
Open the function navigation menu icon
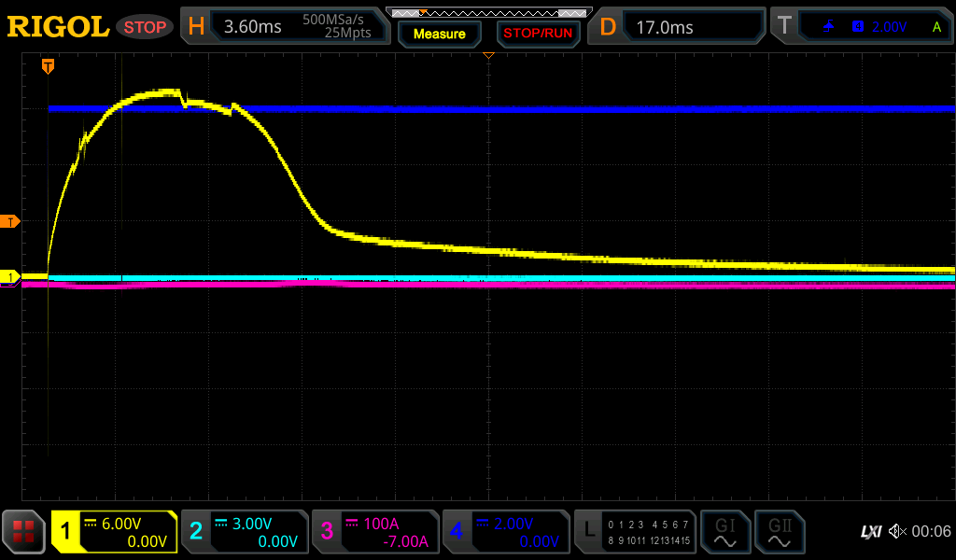23,532
